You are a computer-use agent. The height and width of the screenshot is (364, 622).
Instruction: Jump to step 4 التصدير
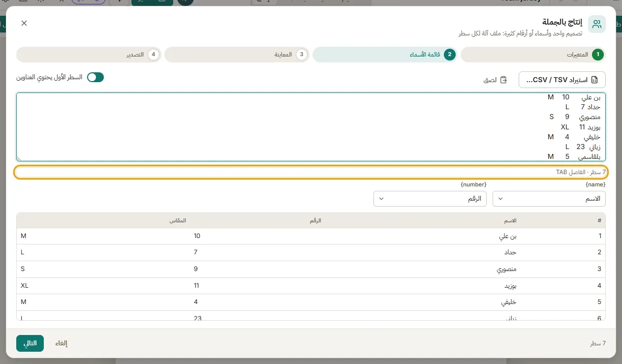[x=89, y=55]
